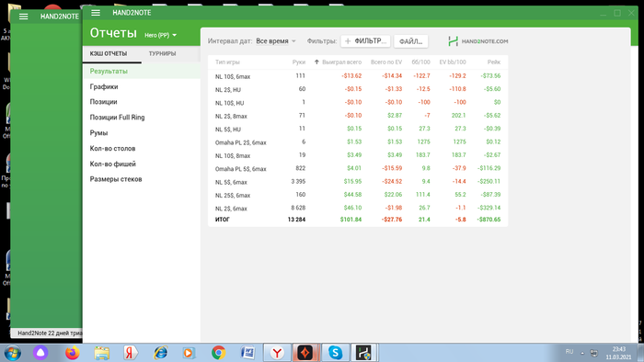Select the NL 25$, 6max row

[x=358, y=195]
